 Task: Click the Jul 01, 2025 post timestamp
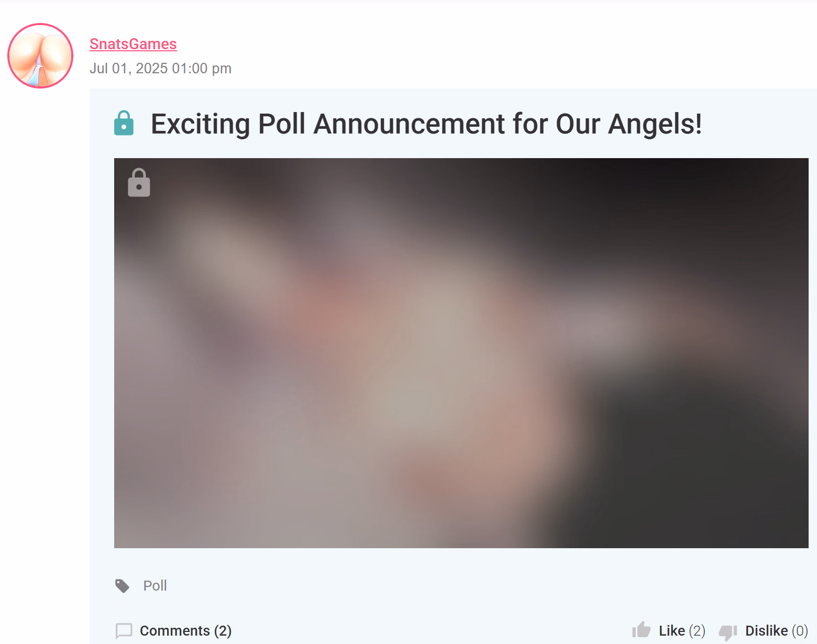point(160,69)
